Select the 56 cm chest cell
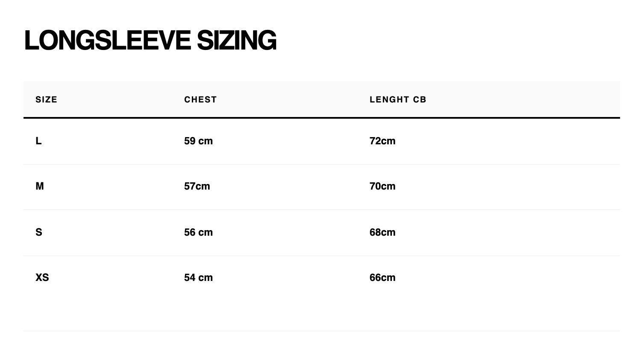The height and width of the screenshot is (345, 644). pyautogui.click(x=198, y=232)
